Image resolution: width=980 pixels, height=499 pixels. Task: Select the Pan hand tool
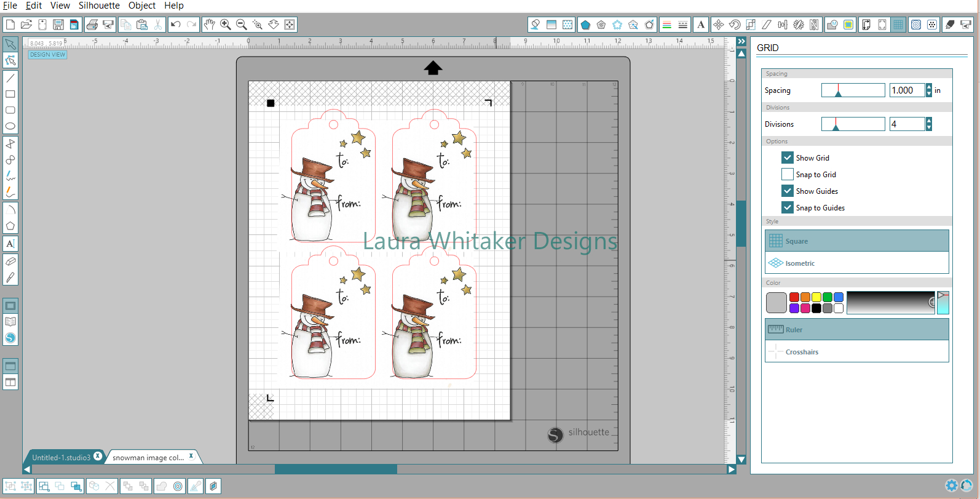click(x=210, y=25)
